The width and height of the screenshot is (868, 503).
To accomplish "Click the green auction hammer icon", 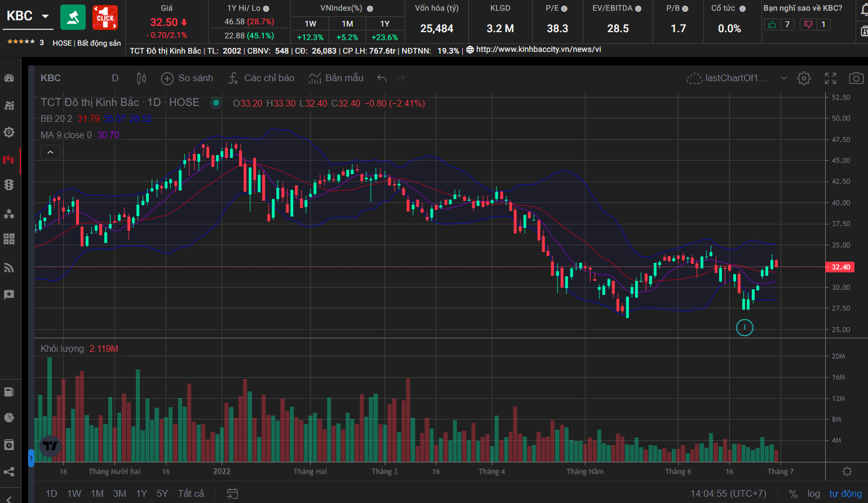I will 73,17.
